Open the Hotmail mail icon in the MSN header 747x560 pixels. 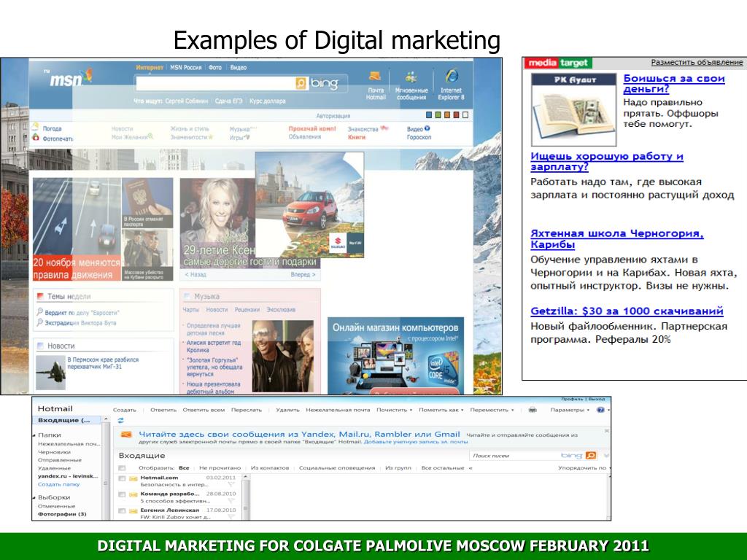[x=375, y=76]
